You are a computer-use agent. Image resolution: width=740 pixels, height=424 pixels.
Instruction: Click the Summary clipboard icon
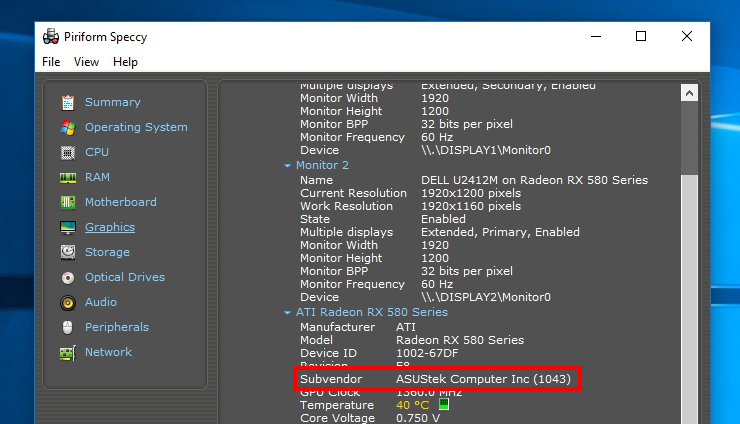pyautogui.click(x=67, y=102)
